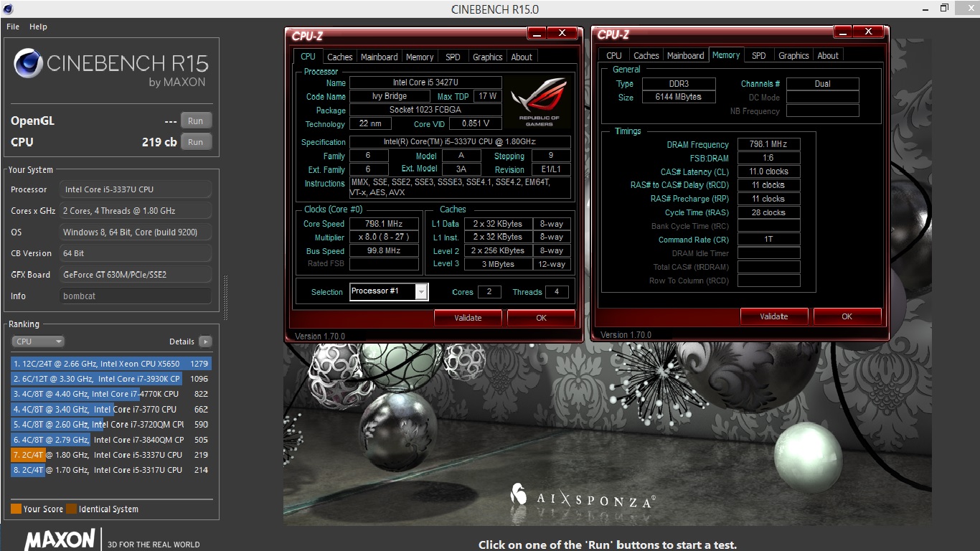Screen dimensions: 980x551
Task: Switch to Mainboard tab in left CPU-Z window
Action: [379, 57]
